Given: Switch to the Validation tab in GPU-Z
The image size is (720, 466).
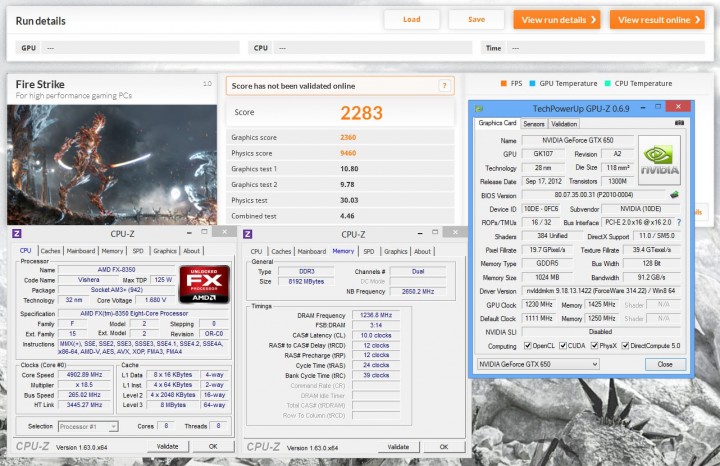Looking at the screenshot, I should [x=564, y=124].
